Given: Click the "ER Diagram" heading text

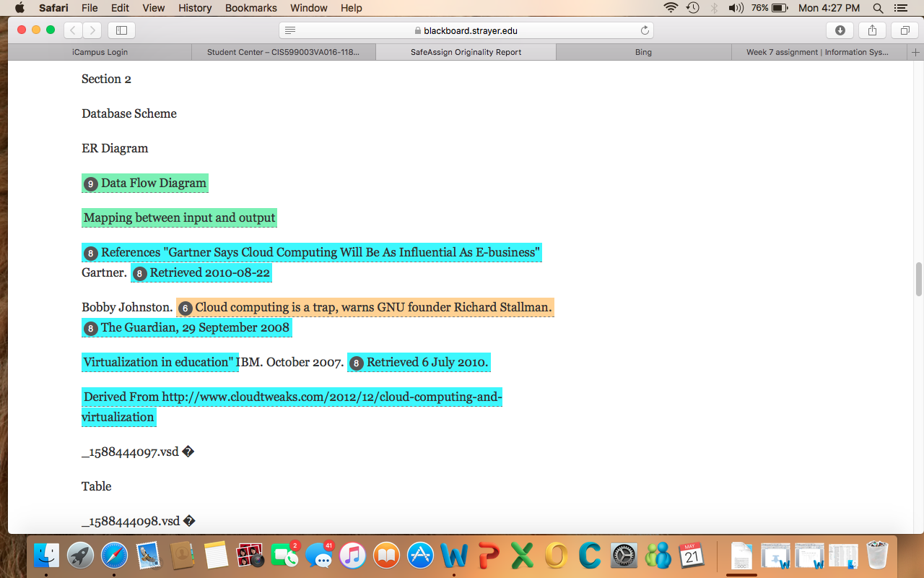Looking at the screenshot, I should [x=115, y=149].
